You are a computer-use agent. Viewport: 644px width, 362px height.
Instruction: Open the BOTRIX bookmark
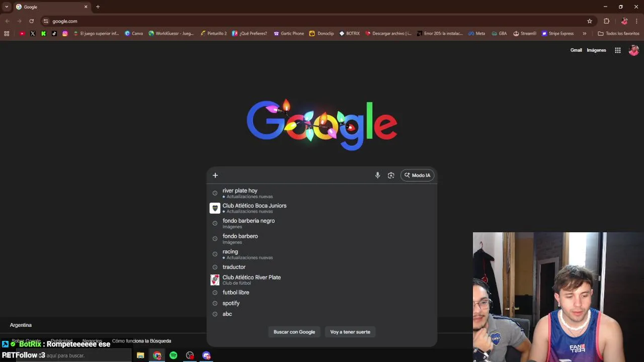pyautogui.click(x=350, y=34)
